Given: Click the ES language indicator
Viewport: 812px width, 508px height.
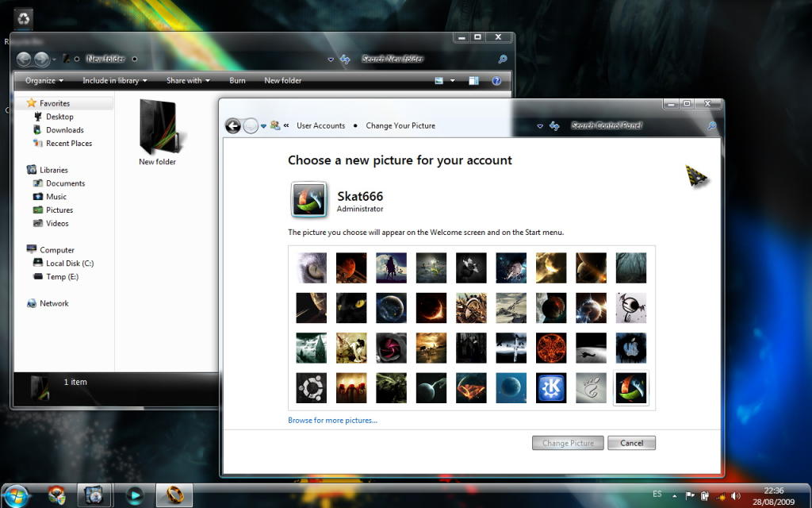Looking at the screenshot, I should click(x=657, y=494).
